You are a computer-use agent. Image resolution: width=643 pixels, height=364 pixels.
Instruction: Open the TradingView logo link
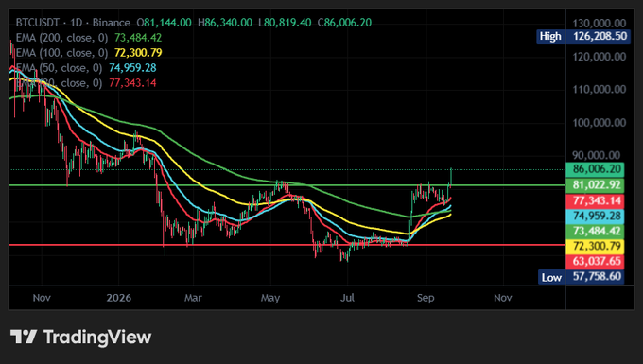coord(81,338)
